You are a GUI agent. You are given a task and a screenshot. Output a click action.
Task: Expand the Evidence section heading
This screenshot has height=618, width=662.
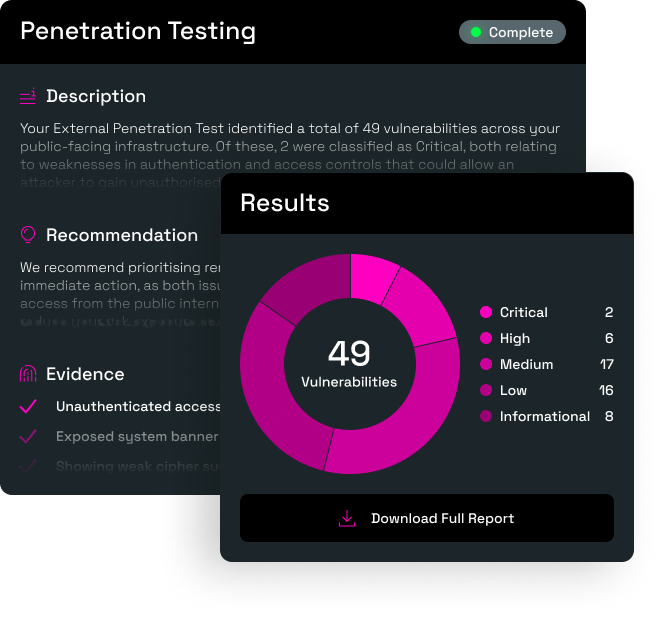point(85,374)
